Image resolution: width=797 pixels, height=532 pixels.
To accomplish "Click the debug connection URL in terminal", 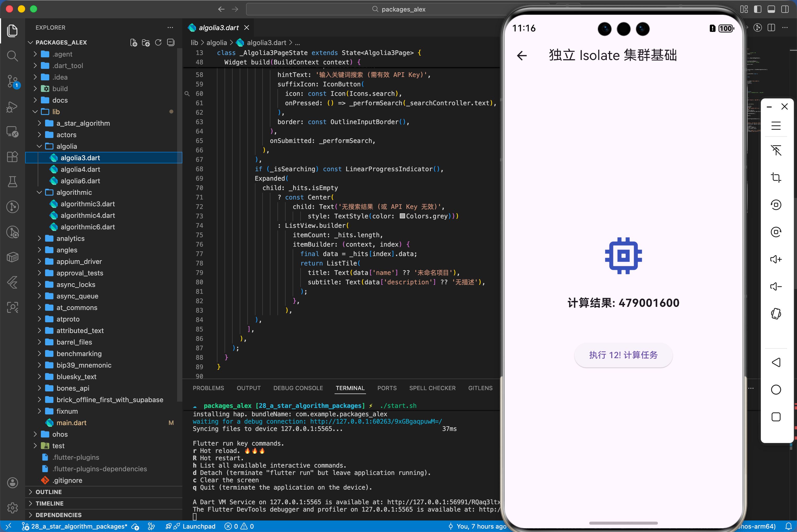I will pyautogui.click(x=376, y=422).
